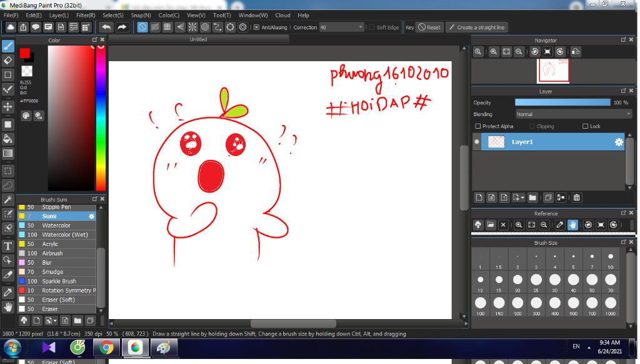
Task: Check the layer Lock checkbox
Action: click(585, 126)
